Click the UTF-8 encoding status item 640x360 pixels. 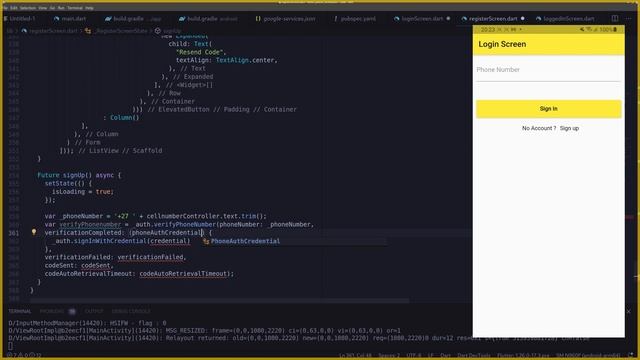(x=413, y=356)
